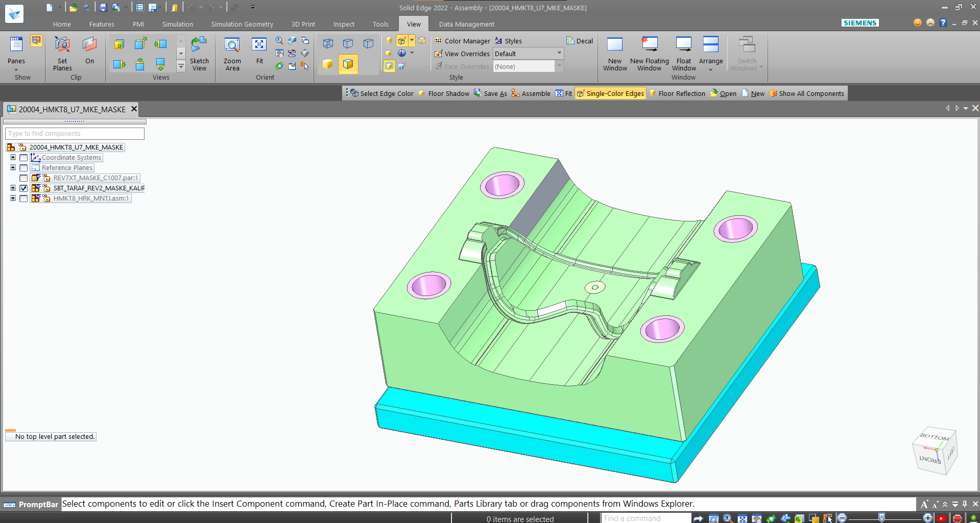Image resolution: width=980 pixels, height=523 pixels.
Task: Open the PMI ribbon tab
Action: click(138, 24)
